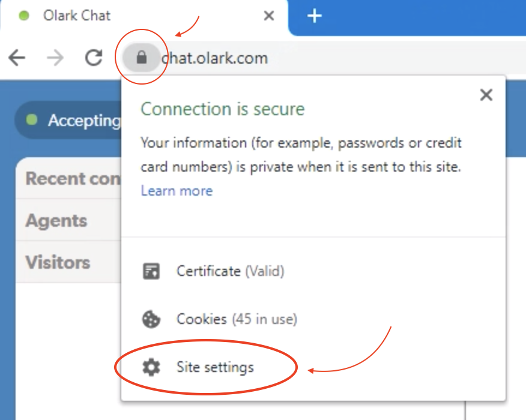Screen dimensions: 526x420
Task: Open Site settings entry
Action: tap(313, 367)
